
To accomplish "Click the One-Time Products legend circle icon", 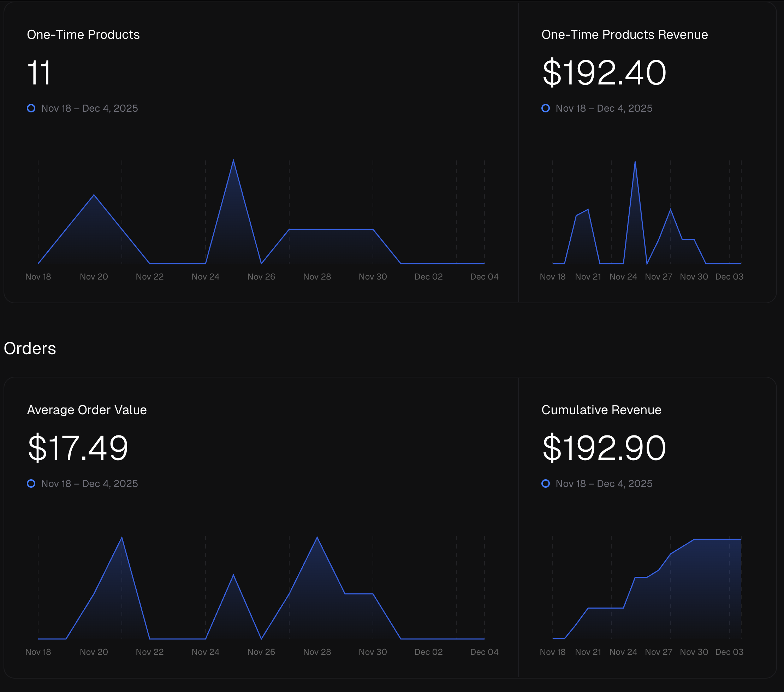I will [x=31, y=108].
